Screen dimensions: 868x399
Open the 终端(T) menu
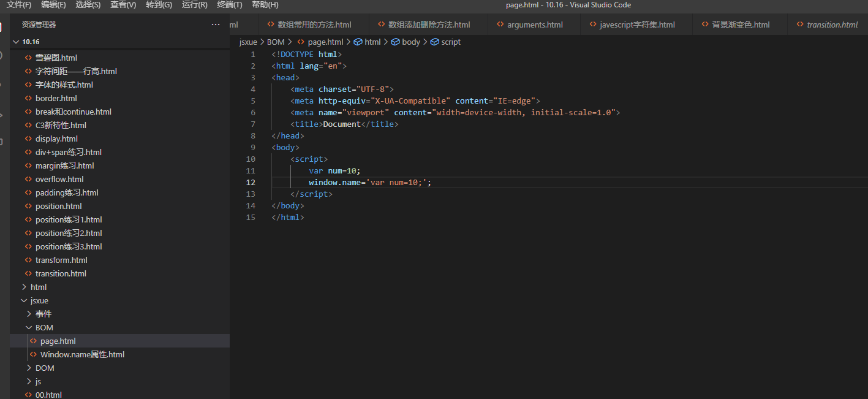pos(230,5)
